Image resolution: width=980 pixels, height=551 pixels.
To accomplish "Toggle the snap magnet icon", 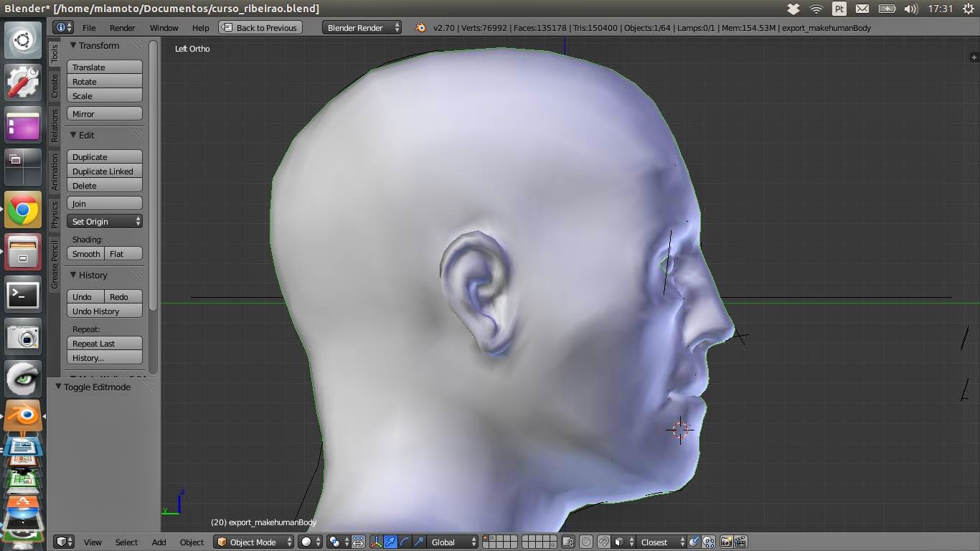I will [604, 542].
